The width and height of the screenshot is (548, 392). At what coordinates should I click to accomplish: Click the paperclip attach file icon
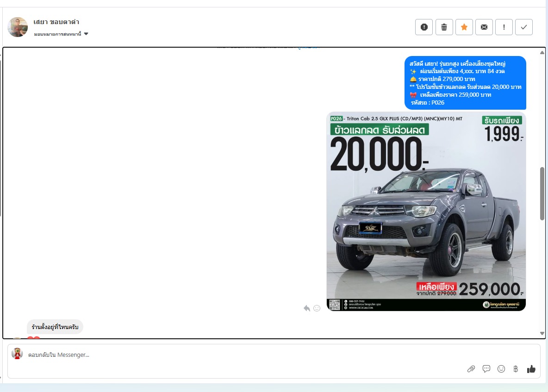coord(471,369)
